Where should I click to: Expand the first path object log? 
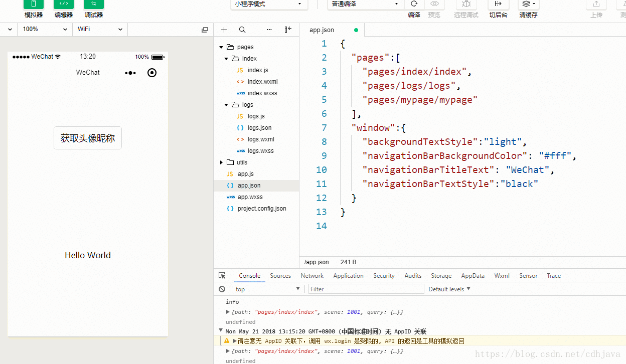[228, 312]
